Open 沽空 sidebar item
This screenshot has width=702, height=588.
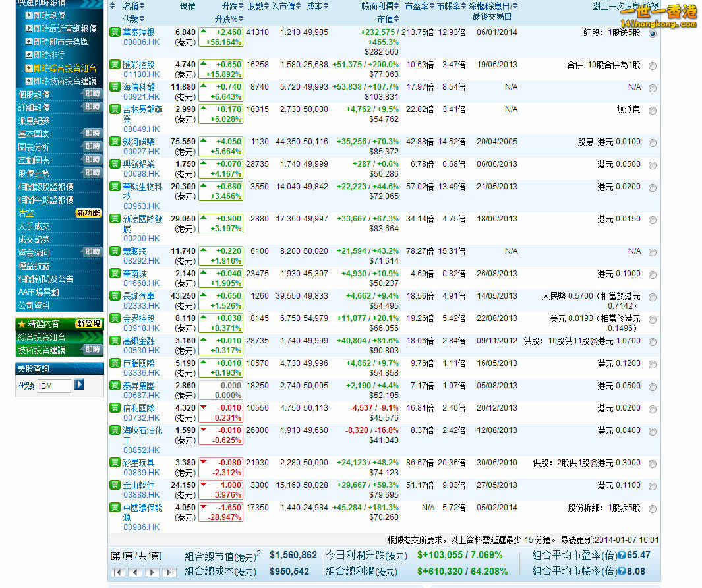click(26, 213)
